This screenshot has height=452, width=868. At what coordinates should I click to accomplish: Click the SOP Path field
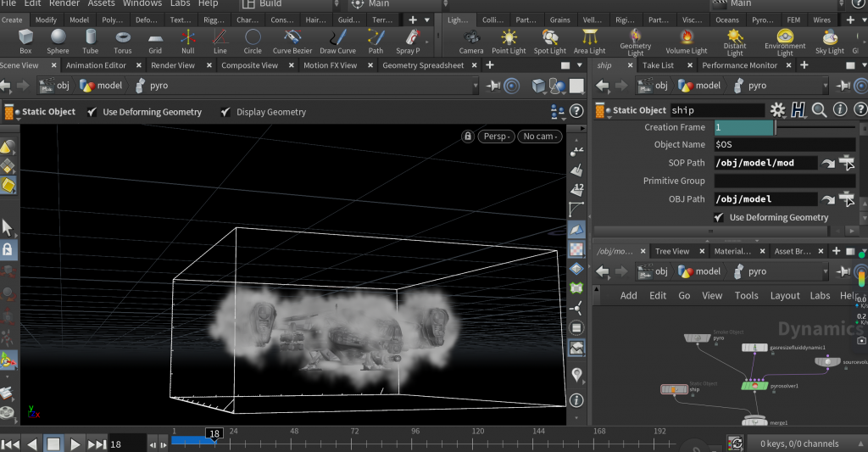765,163
